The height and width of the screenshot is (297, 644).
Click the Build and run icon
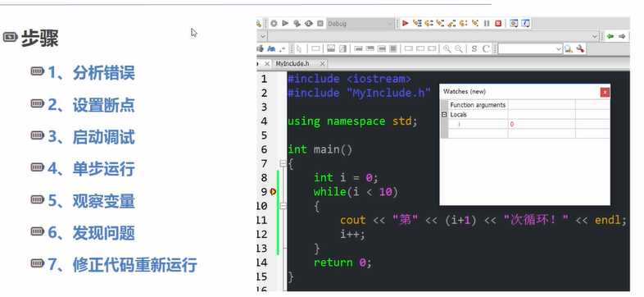[297, 24]
